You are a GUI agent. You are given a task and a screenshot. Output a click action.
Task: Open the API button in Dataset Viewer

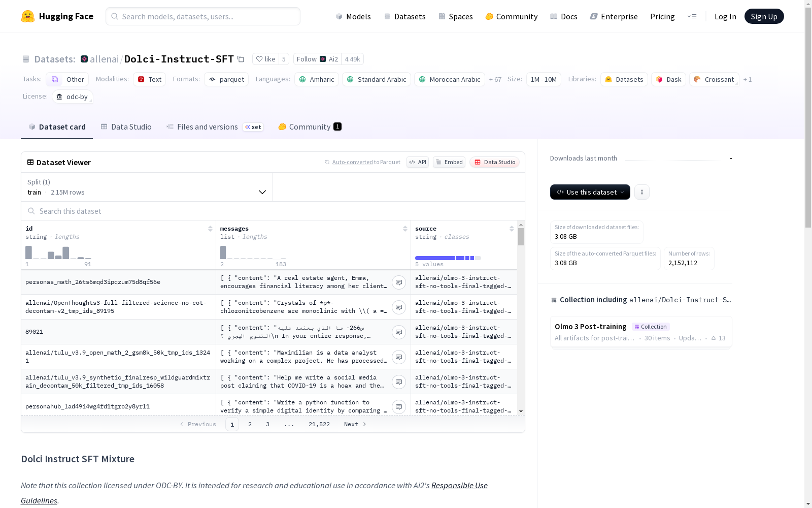point(418,162)
